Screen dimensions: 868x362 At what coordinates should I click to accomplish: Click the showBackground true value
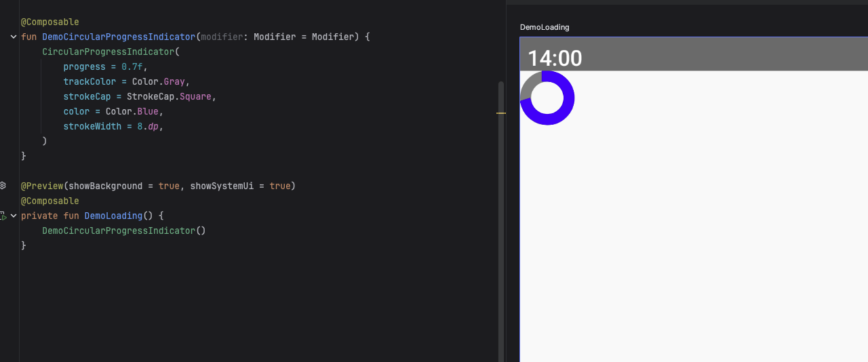(169, 186)
